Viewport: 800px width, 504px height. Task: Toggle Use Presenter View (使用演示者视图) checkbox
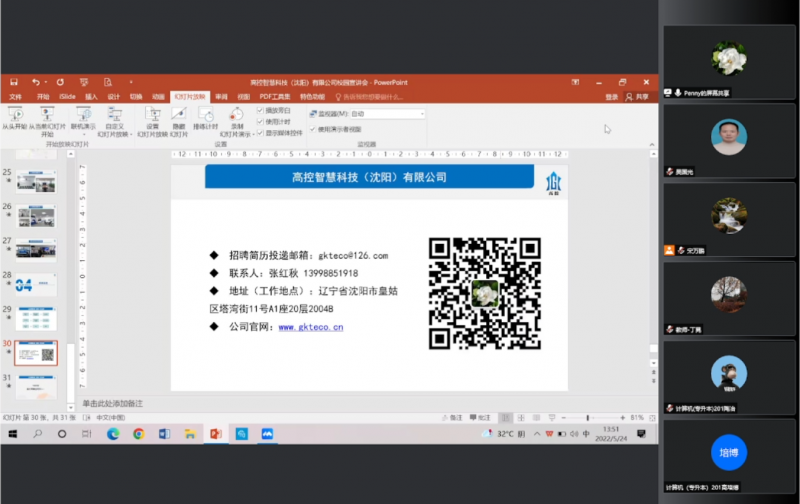coord(313,129)
